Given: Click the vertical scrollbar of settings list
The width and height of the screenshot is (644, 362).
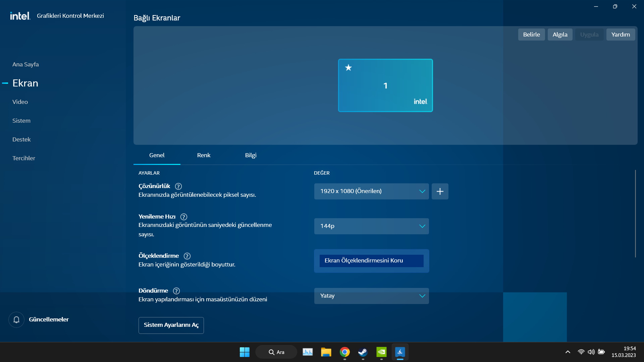Looking at the screenshot, I should click(635, 214).
